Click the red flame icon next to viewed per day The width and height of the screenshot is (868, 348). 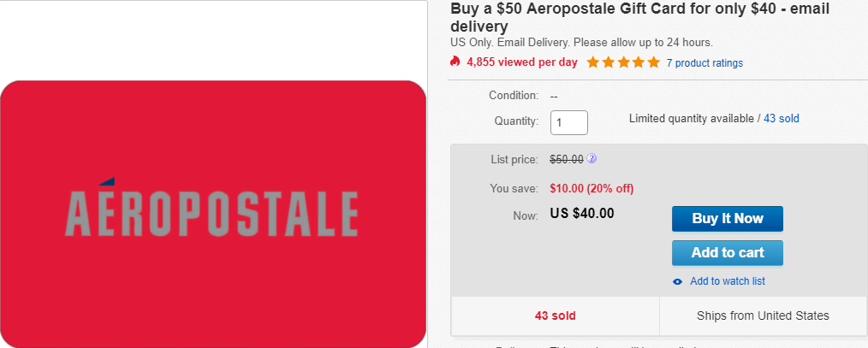coord(455,62)
